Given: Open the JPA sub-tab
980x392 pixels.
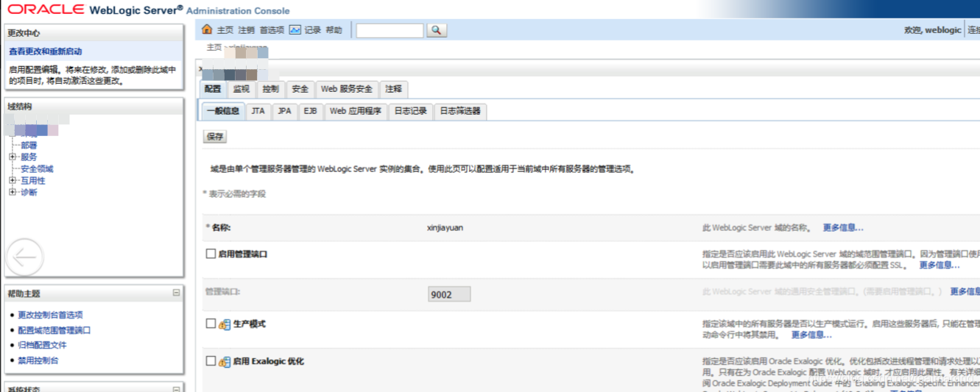Looking at the screenshot, I should 284,111.
